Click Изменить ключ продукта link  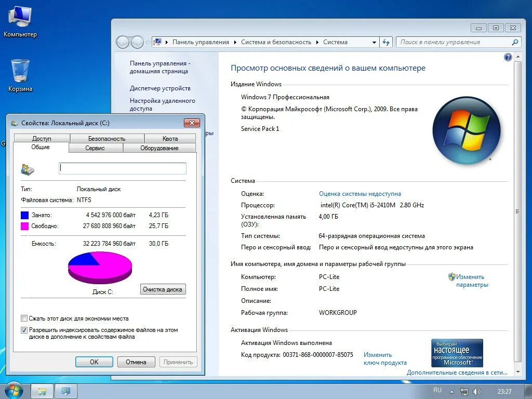point(385,358)
